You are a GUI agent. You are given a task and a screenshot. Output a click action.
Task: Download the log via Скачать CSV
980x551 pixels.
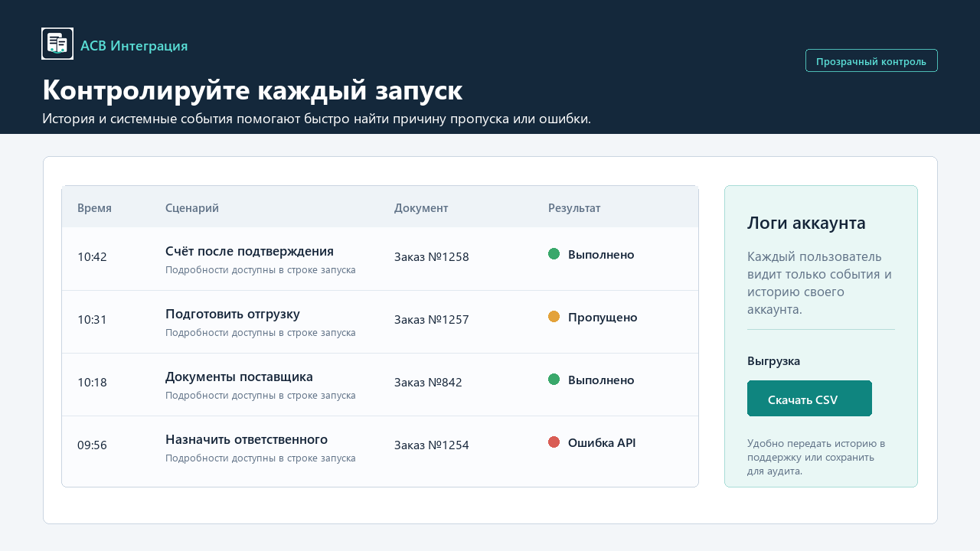pos(809,399)
